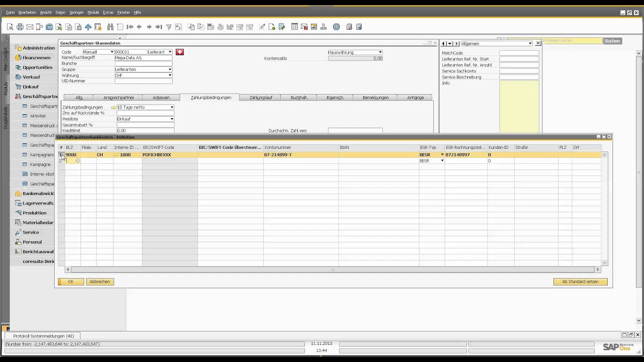Open the Allgemein dropdown in side panel
This screenshot has width=644, height=362.
530,44
